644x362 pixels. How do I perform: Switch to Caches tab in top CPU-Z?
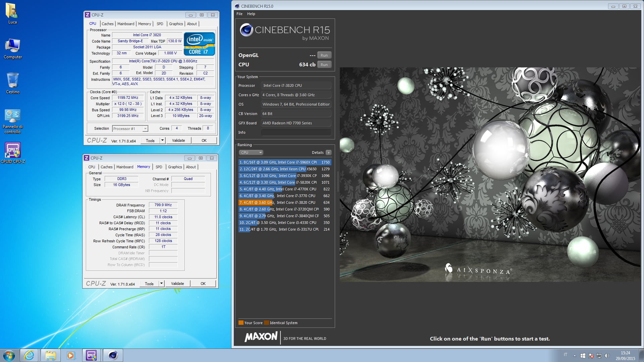tap(108, 24)
